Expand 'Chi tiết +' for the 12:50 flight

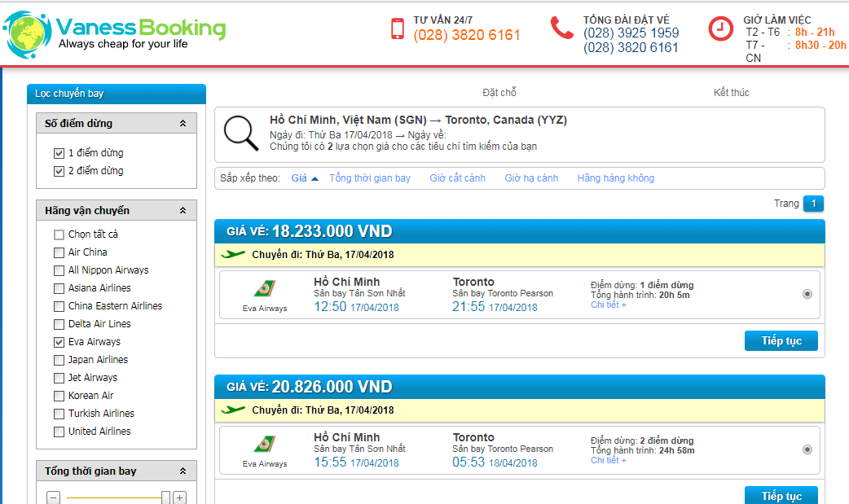click(x=609, y=305)
